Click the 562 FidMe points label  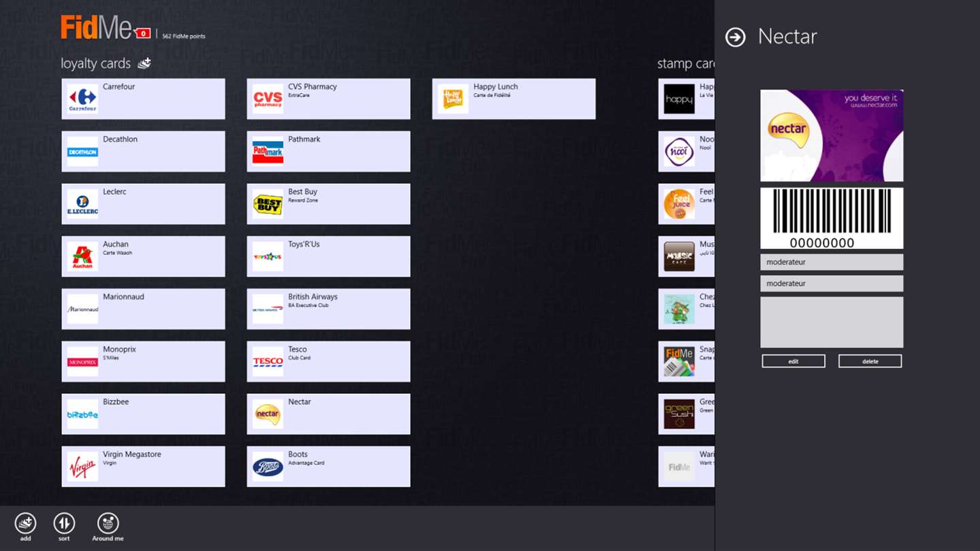coord(184,36)
